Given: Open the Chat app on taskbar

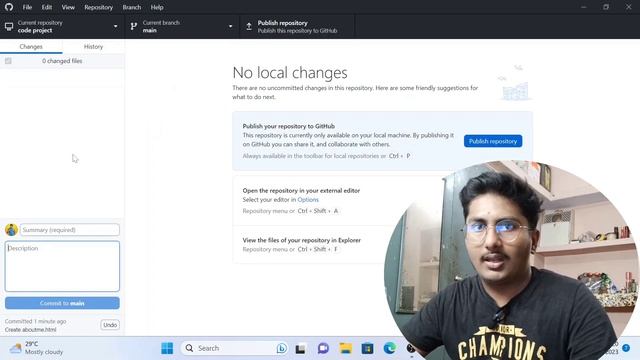Looking at the screenshot, I should pos(323,349).
